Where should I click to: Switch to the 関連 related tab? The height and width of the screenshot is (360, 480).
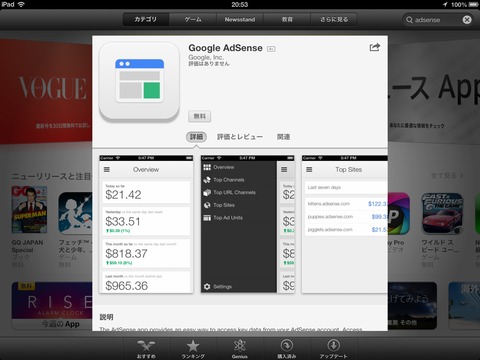(x=283, y=137)
